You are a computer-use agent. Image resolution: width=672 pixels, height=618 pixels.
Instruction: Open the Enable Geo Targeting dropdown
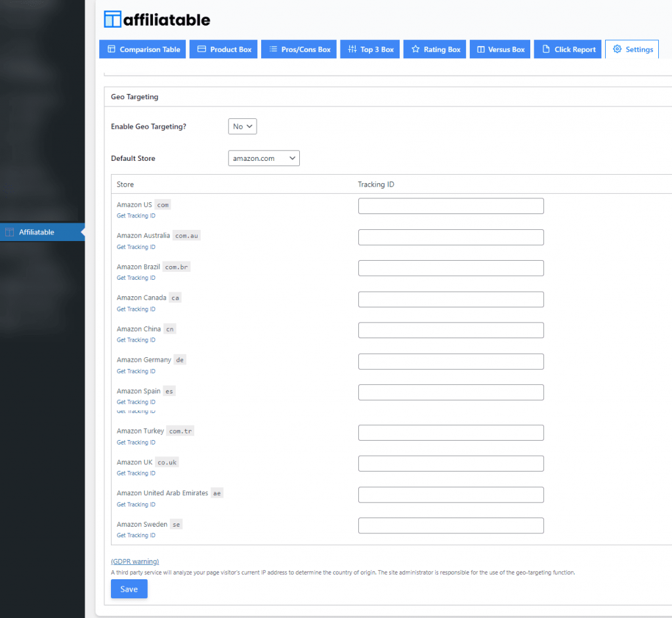[243, 127]
